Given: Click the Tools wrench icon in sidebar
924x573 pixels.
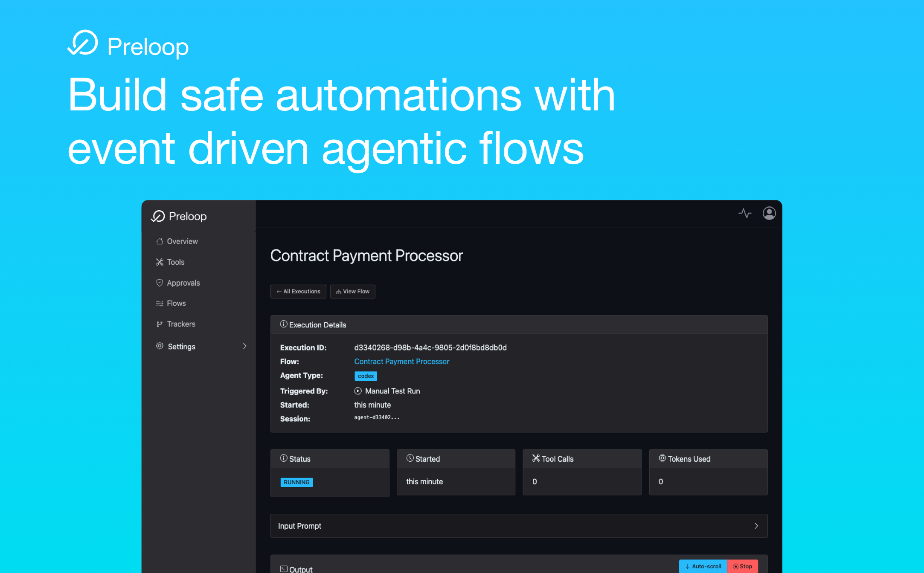Looking at the screenshot, I should [160, 262].
